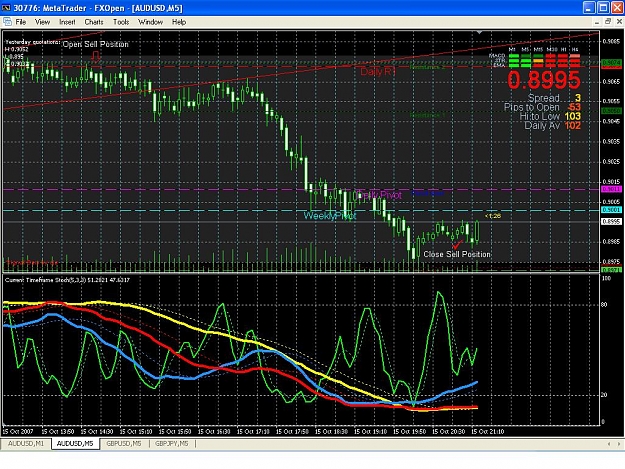Click the white 0.8995 current price axis tag

(x=611, y=221)
